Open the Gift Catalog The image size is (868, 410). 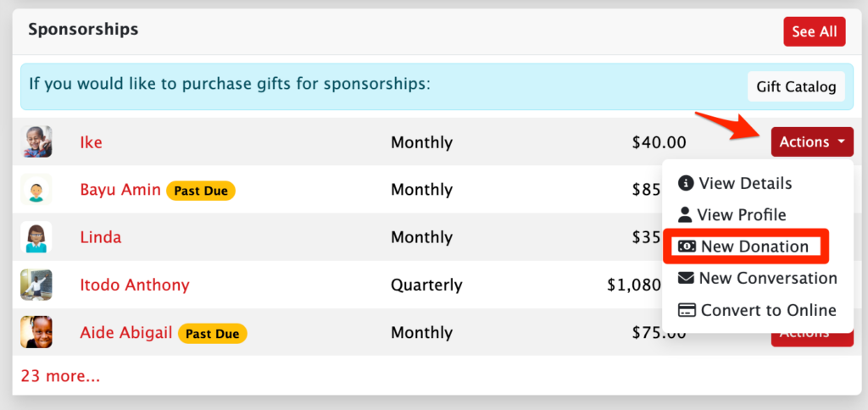point(796,87)
